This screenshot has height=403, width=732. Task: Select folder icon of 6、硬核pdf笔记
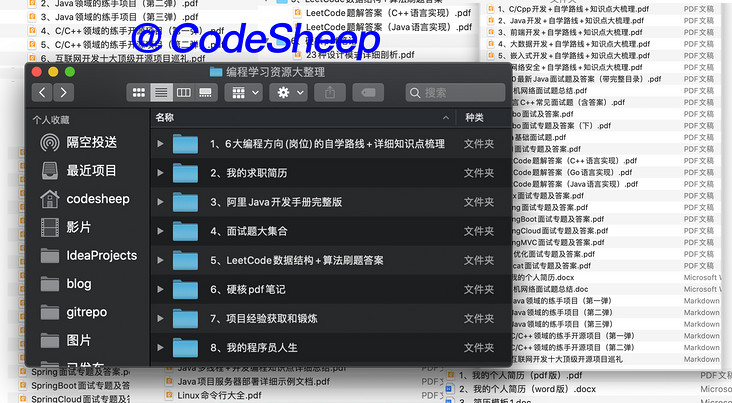pos(185,289)
